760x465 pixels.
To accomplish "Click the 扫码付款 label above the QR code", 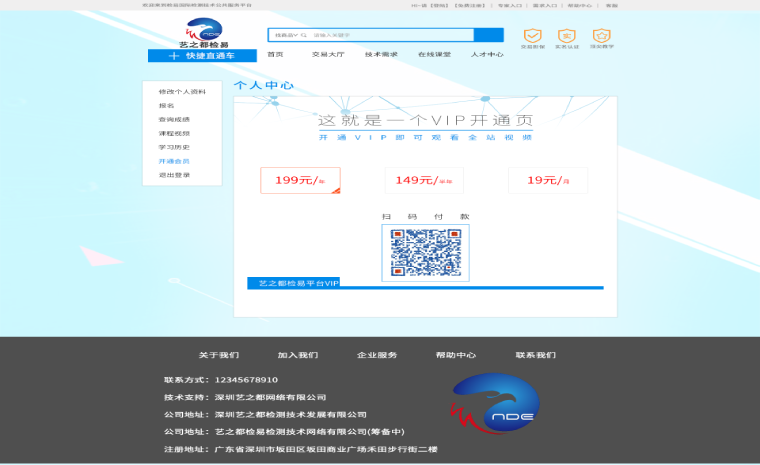I will (x=426, y=217).
